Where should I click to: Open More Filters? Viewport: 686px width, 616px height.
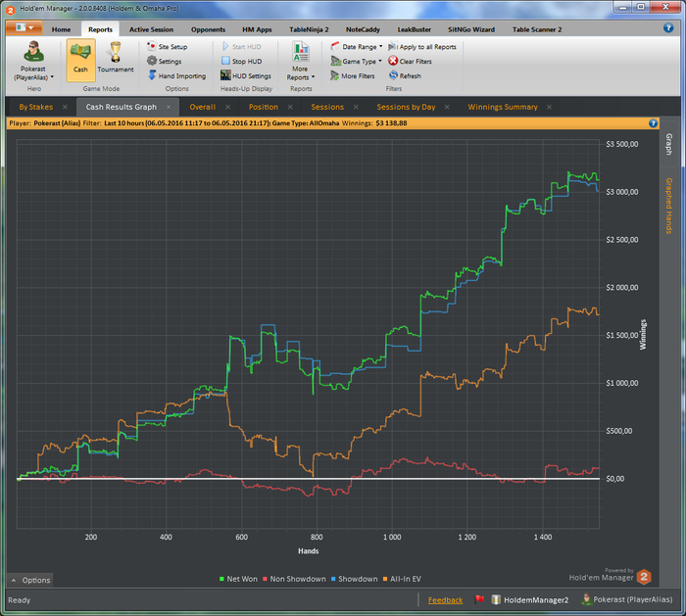tap(353, 75)
